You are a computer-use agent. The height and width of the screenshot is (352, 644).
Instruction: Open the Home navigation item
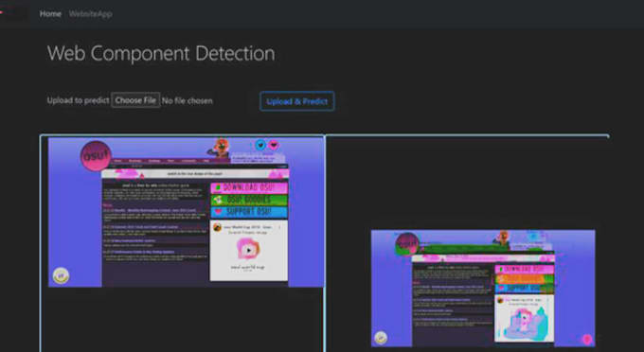[50, 14]
